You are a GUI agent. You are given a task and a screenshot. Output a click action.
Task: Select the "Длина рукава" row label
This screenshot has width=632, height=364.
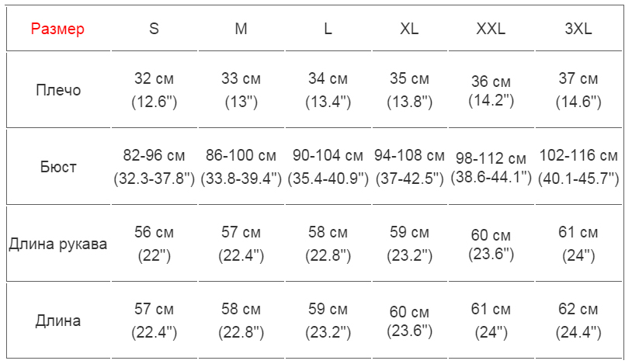(x=58, y=244)
